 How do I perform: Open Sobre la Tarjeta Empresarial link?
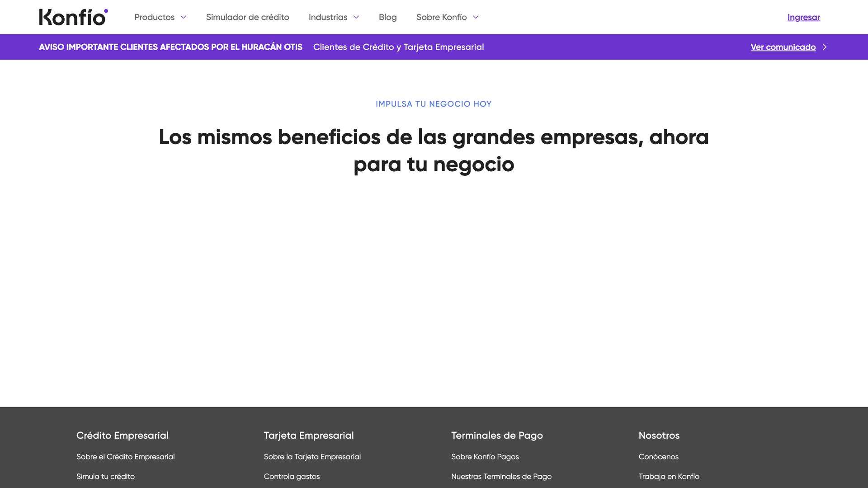(312, 457)
